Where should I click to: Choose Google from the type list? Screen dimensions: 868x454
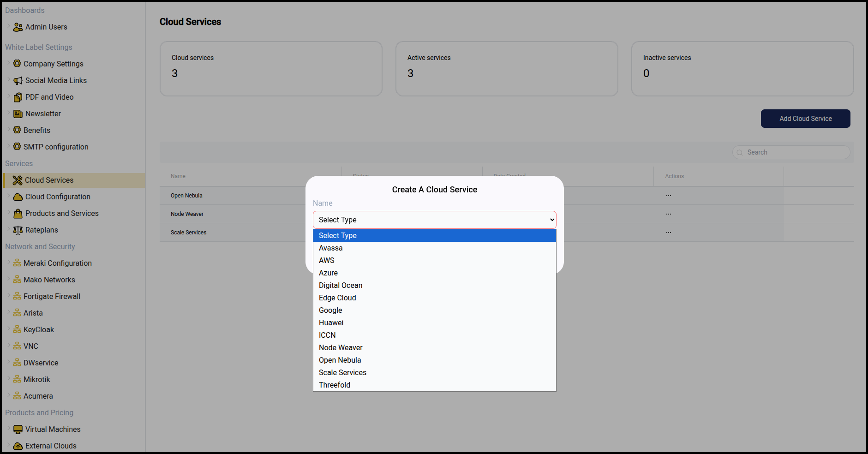435,311
